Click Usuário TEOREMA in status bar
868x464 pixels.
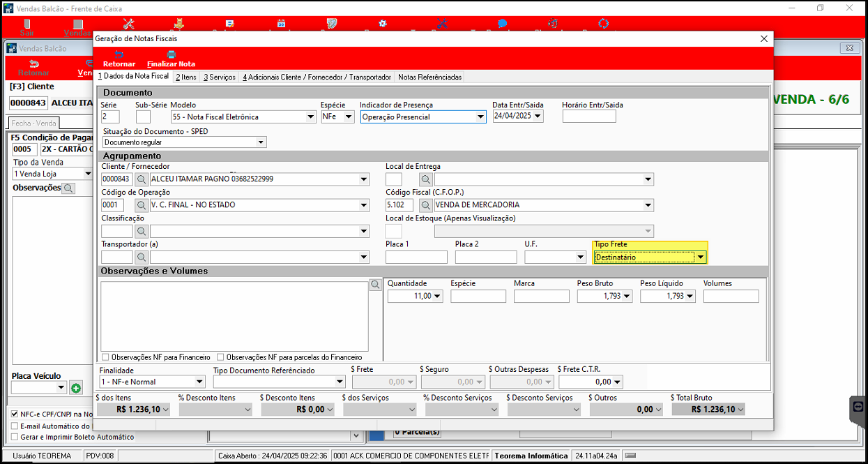pyautogui.click(x=42, y=456)
